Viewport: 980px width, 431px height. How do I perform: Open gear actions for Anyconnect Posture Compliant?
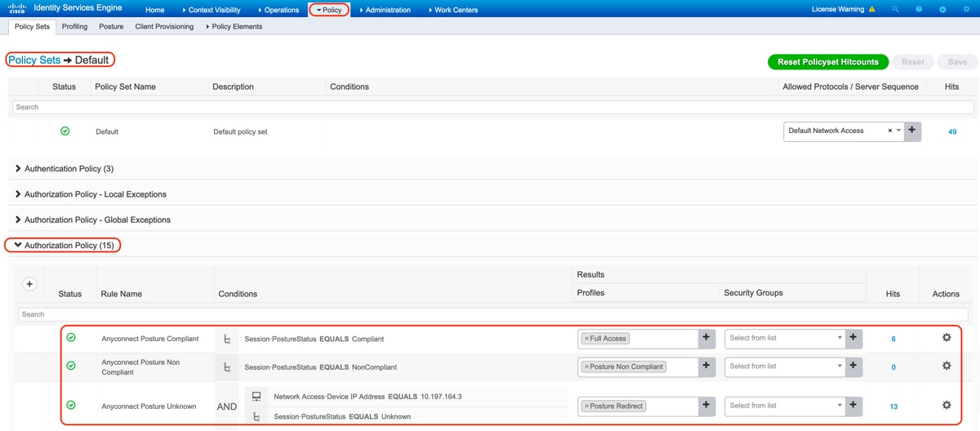[x=947, y=338]
